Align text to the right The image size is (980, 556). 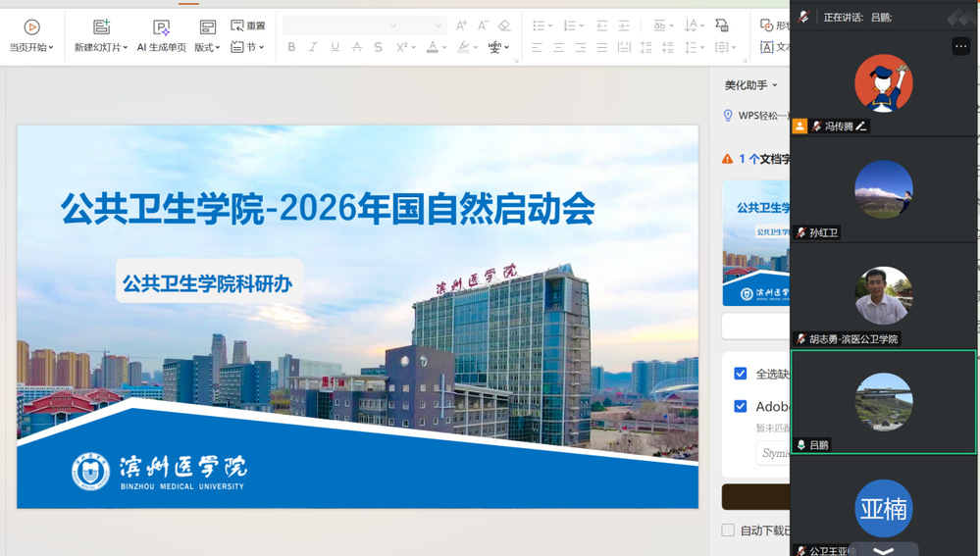[x=581, y=47]
